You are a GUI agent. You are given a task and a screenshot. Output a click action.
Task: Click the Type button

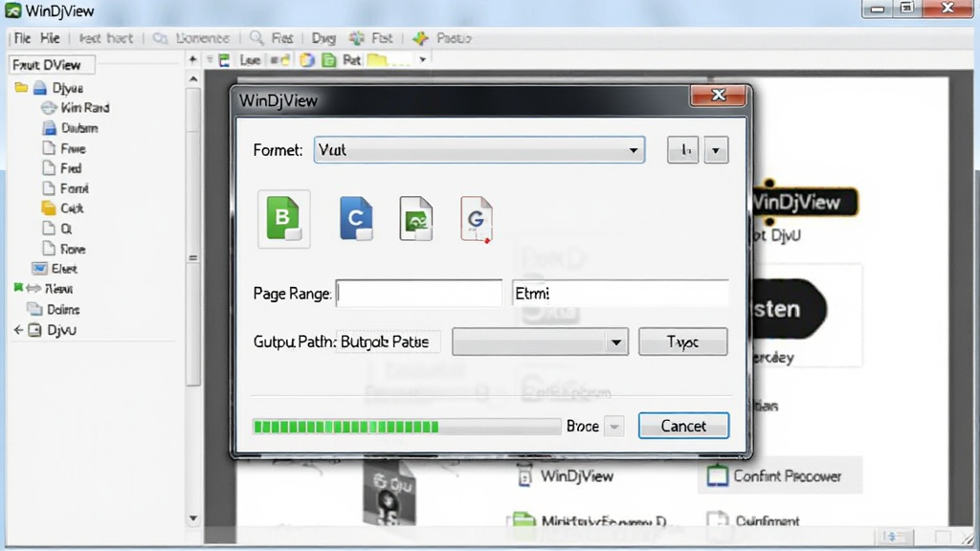(x=683, y=342)
